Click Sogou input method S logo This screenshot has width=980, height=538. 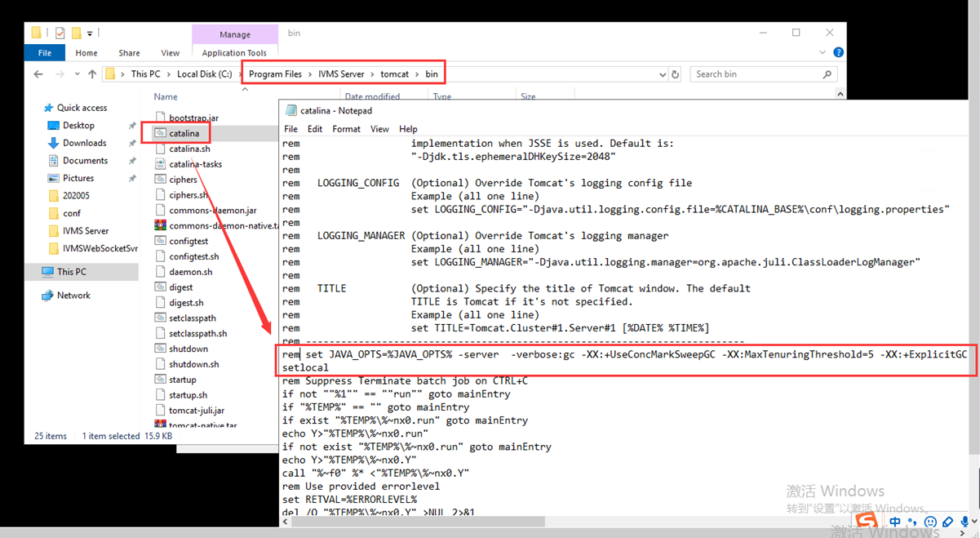(866, 520)
